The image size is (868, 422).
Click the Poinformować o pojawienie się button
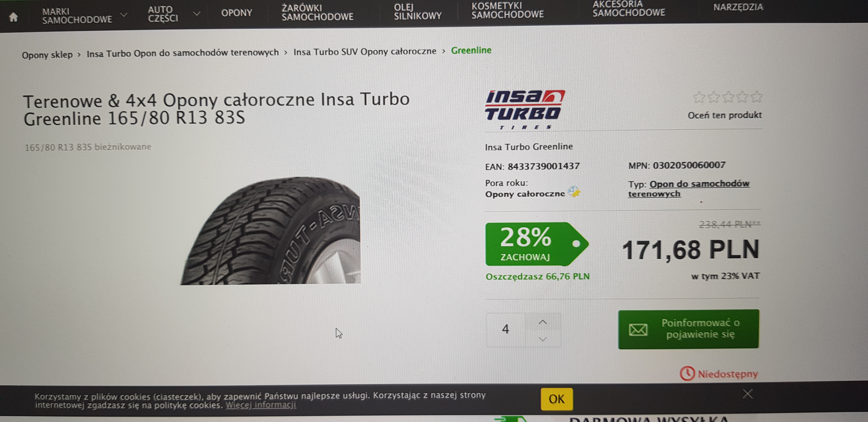(688, 329)
